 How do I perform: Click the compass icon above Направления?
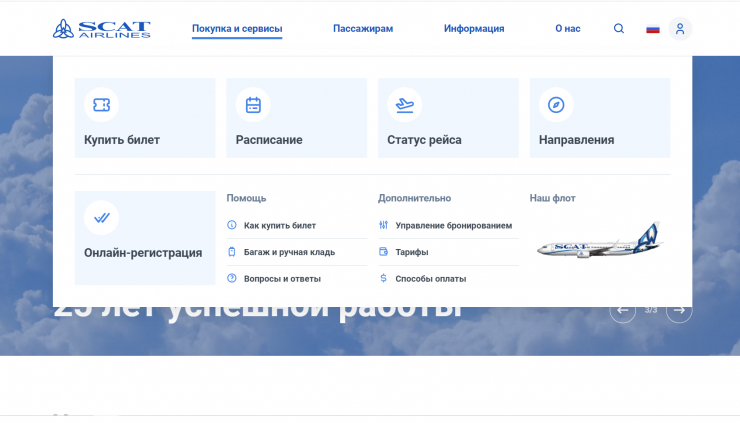[x=556, y=105]
